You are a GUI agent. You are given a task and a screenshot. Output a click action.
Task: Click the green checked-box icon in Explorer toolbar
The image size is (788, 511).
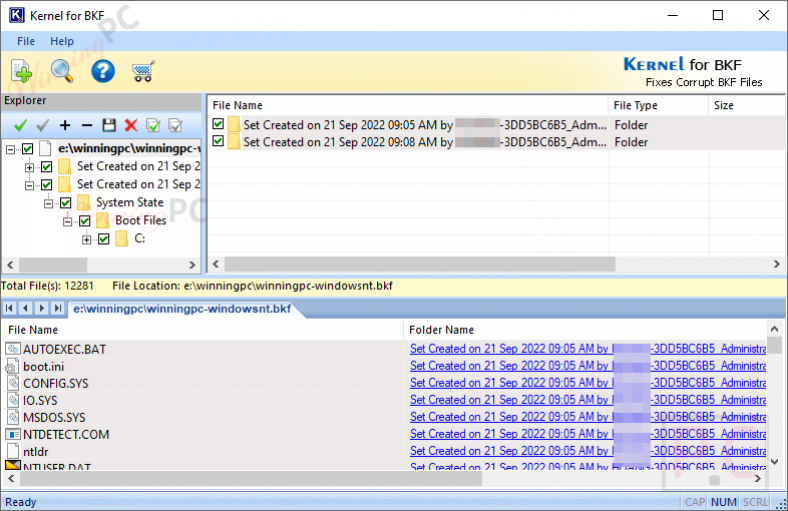click(153, 125)
